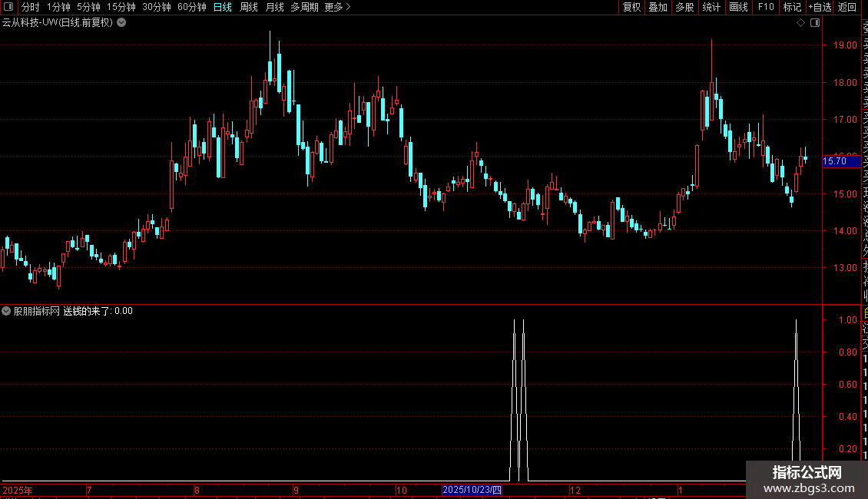Click the 送钱的来了: 0.00 indicator value
This screenshot has height=499, width=868.
click(x=98, y=311)
